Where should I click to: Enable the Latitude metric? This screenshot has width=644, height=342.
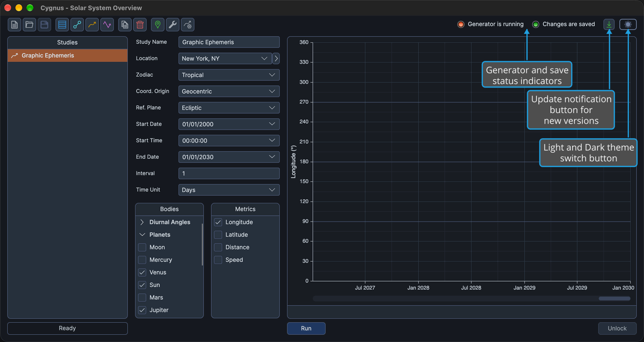(x=218, y=235)
